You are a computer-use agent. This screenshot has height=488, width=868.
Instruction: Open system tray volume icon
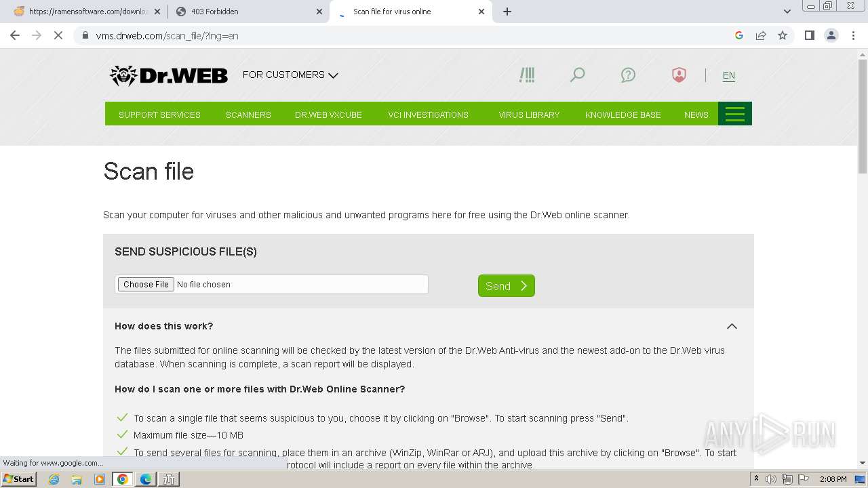coord(771,479)
